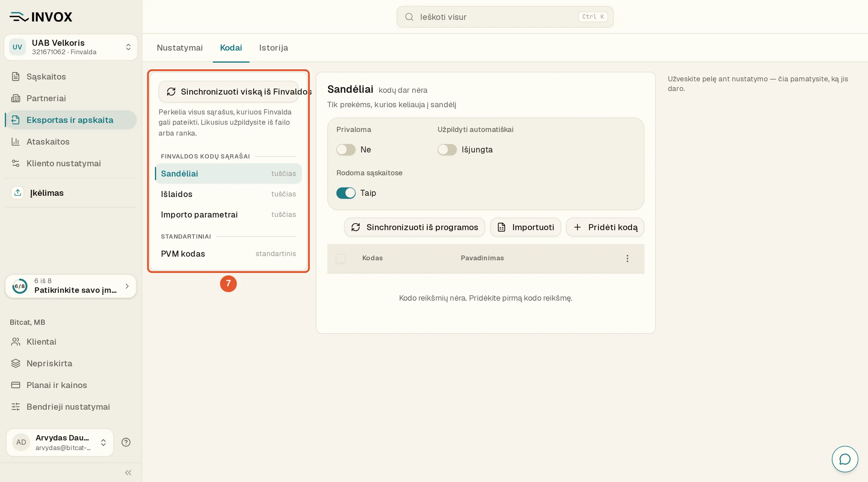The width and height of the screenshot is (868, 482).
Task: Turn off Rodoma sąskaitose switch
Action: click(346, 193)
